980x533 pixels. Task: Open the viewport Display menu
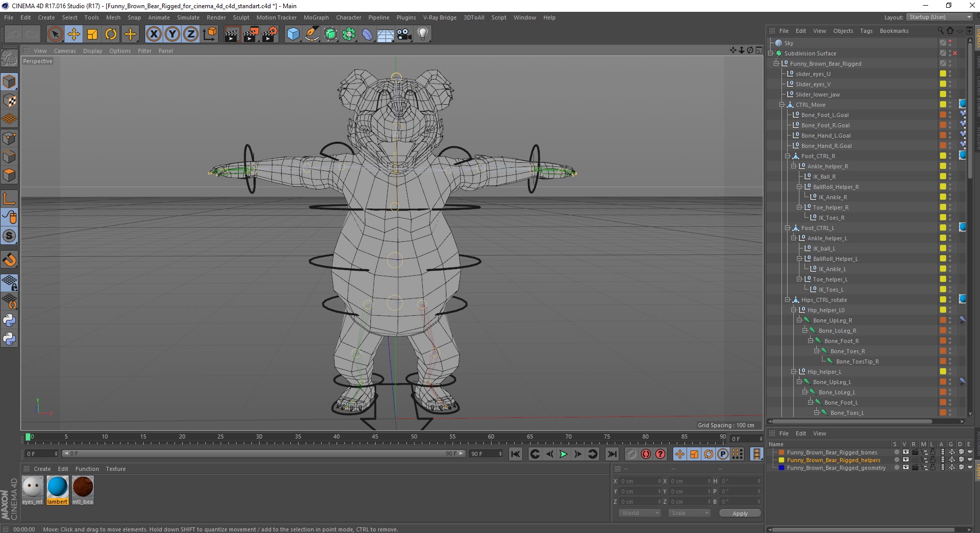pos(92,51)
